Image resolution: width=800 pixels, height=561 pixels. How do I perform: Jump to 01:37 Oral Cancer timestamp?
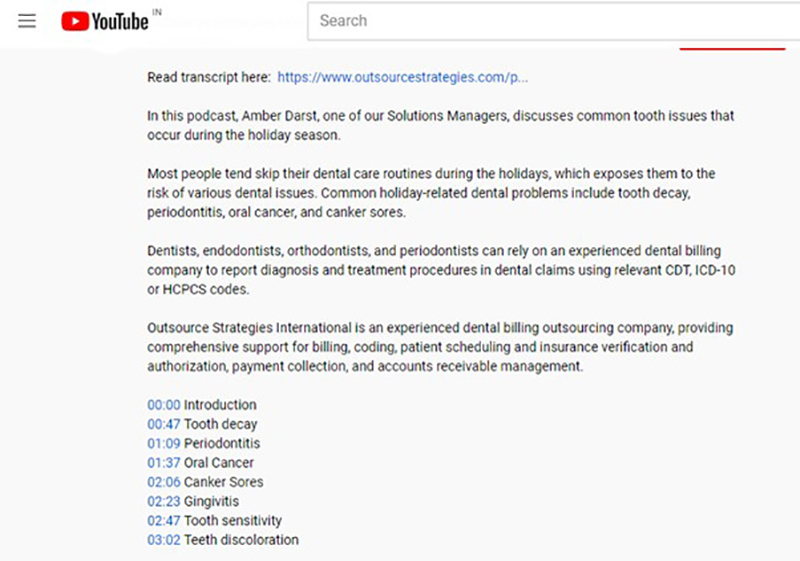(164, 463)
